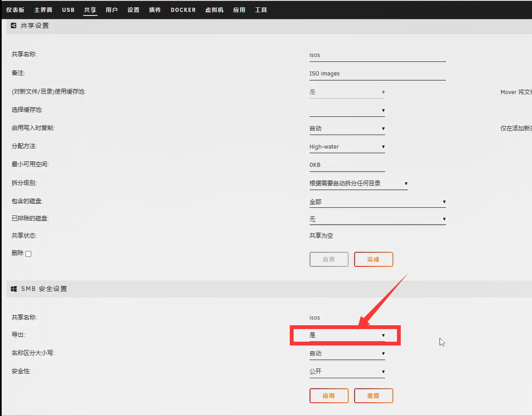532x416 pixels.
Task: Open the 拆分级别 dropdown
Action: pyautogui.click(x=358, y=184)
